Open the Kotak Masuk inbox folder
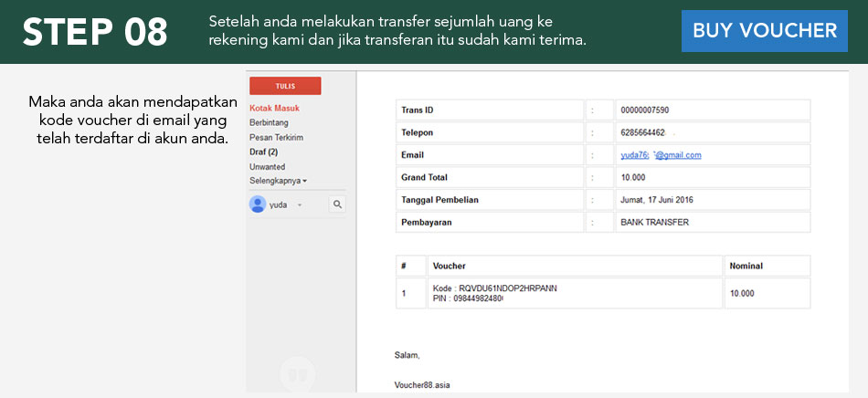 point(274,109)
